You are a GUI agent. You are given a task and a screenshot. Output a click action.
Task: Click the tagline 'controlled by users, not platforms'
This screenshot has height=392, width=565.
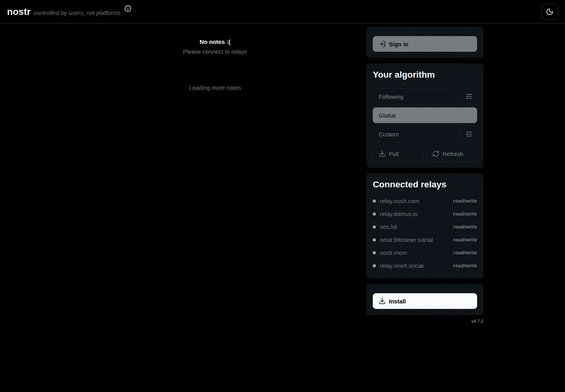(x=77, y=13)
